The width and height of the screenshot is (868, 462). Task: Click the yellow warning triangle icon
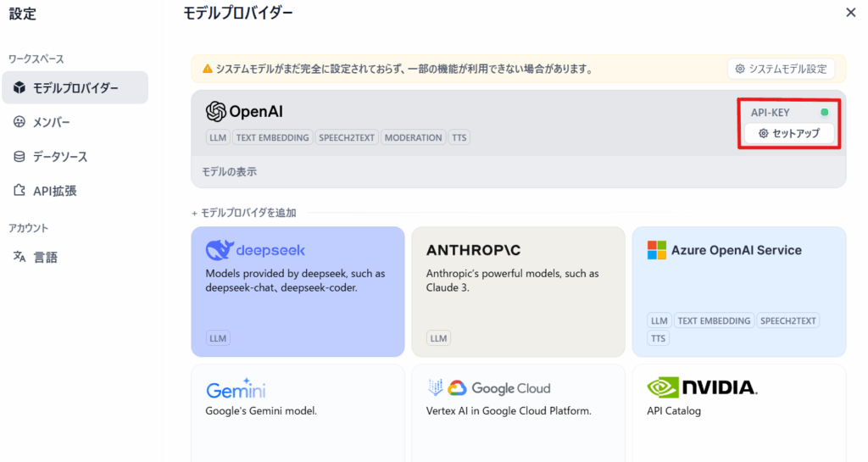click(x=207, y=69)
